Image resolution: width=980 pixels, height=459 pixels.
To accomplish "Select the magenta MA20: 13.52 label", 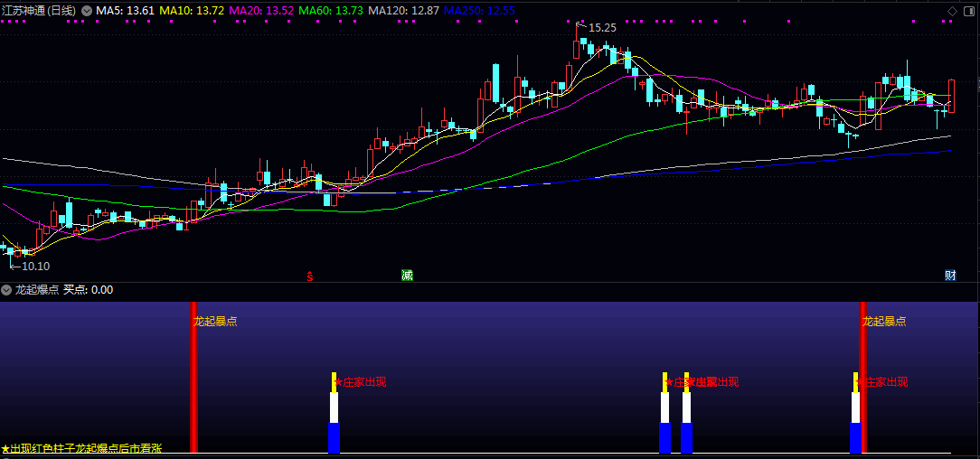I will coord(261,11).
